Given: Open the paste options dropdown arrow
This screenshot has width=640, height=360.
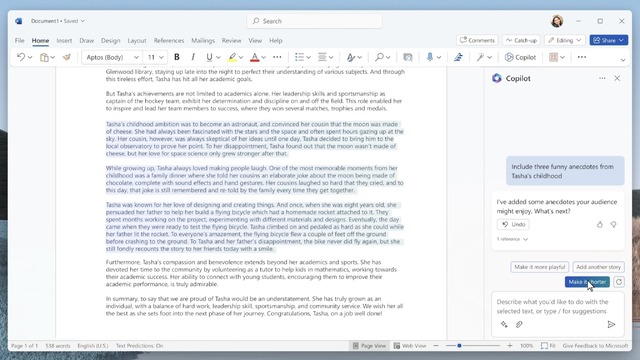Looking at the screenshot, I should pos(53,58).
